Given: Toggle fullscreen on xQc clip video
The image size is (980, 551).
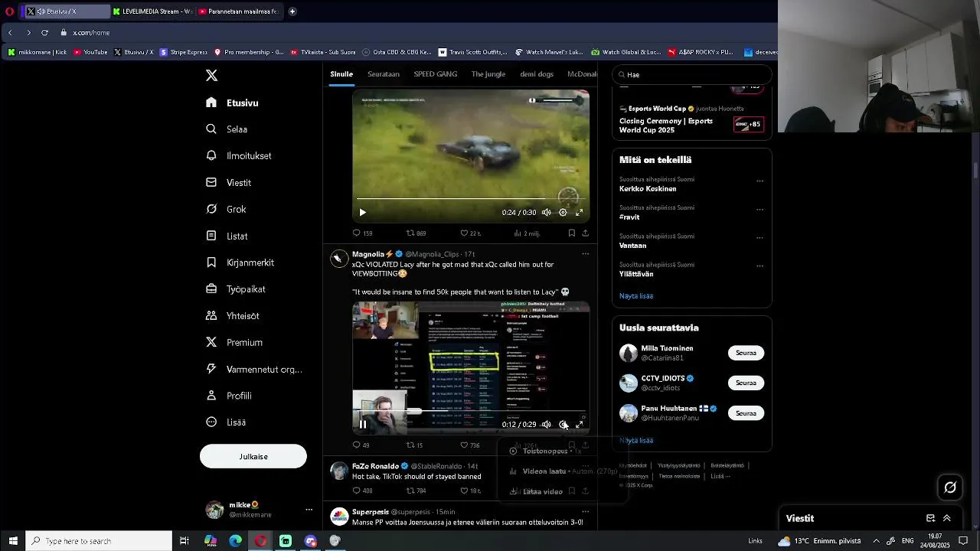Looking at the screenshot, I should (x=580, y=425).
